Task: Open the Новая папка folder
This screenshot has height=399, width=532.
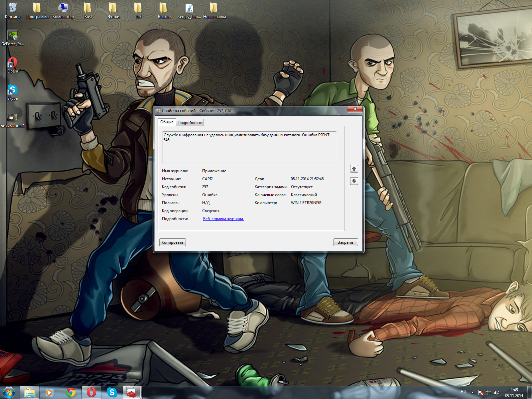Action: [x=214, y=10]
